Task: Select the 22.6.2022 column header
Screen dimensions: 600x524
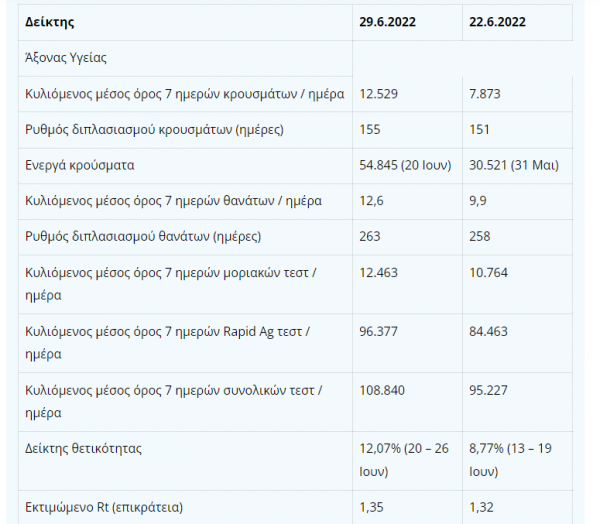Action: 496,21
